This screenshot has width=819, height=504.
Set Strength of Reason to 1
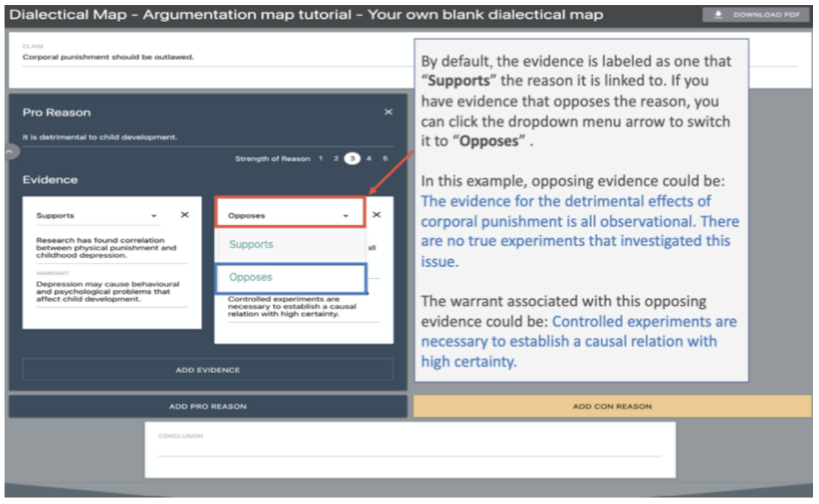pyautogui.click(x=320, y=159)
